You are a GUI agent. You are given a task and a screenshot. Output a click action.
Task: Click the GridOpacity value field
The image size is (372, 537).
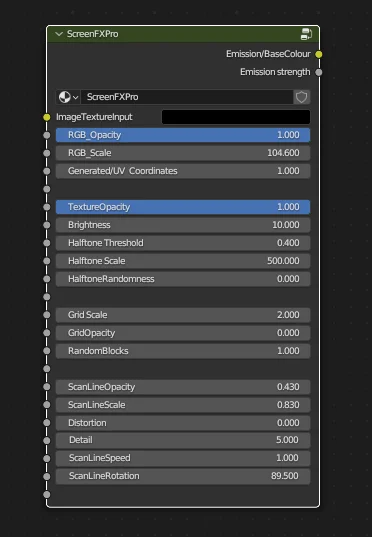point(183,333)
